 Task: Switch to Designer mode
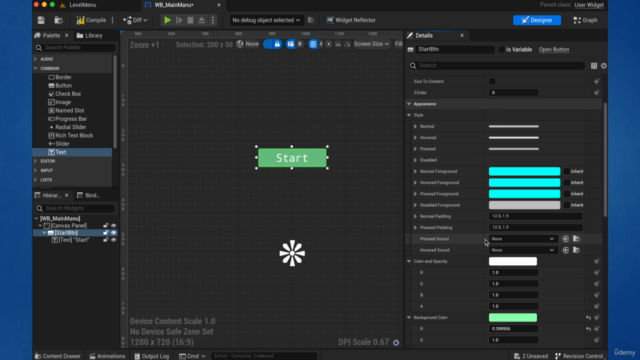(537, 20)
